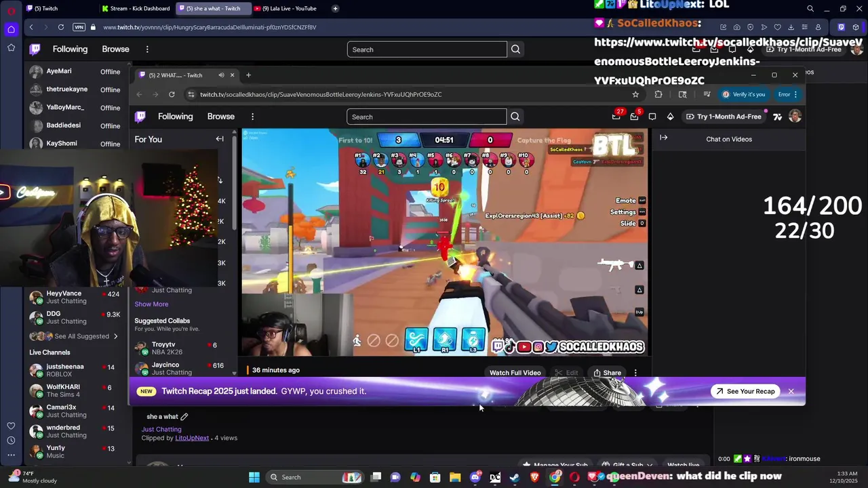Image resolution: width=868 pixels, height=488 pixels.
Task: Reload the front browser page
Action: (172, 94)
